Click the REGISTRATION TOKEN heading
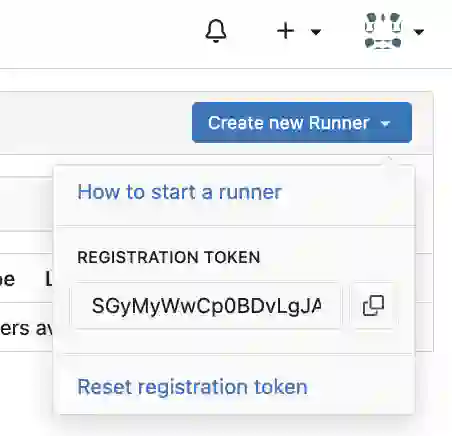The image size is (452, 436). pos(169,257)
